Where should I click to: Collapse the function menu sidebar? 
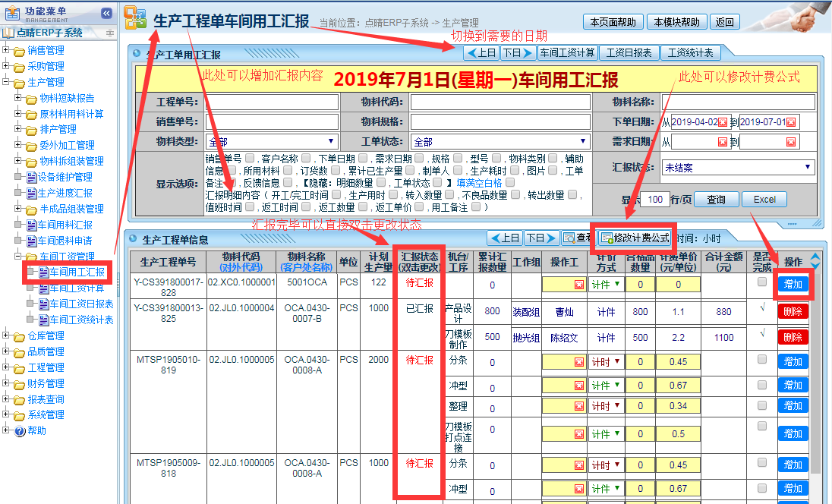[x=106, y=13]
